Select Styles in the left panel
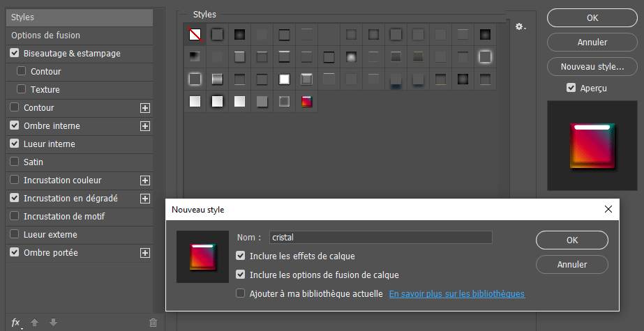The height and width of the screenshot is (331, 644). click(23, 17)
